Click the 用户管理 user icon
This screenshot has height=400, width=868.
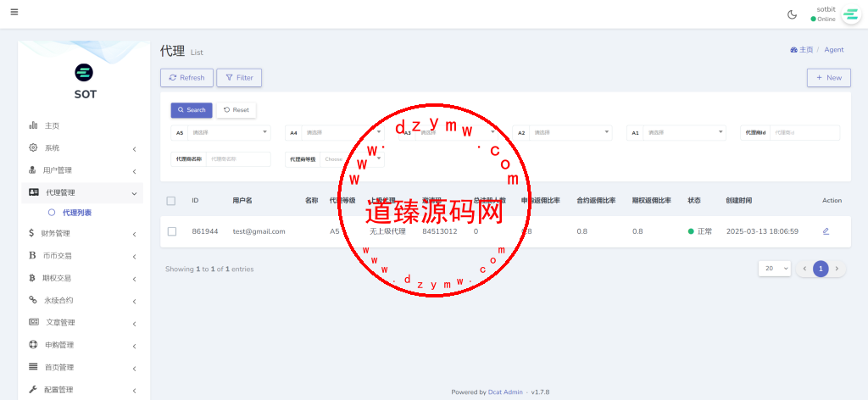(33, 169)
